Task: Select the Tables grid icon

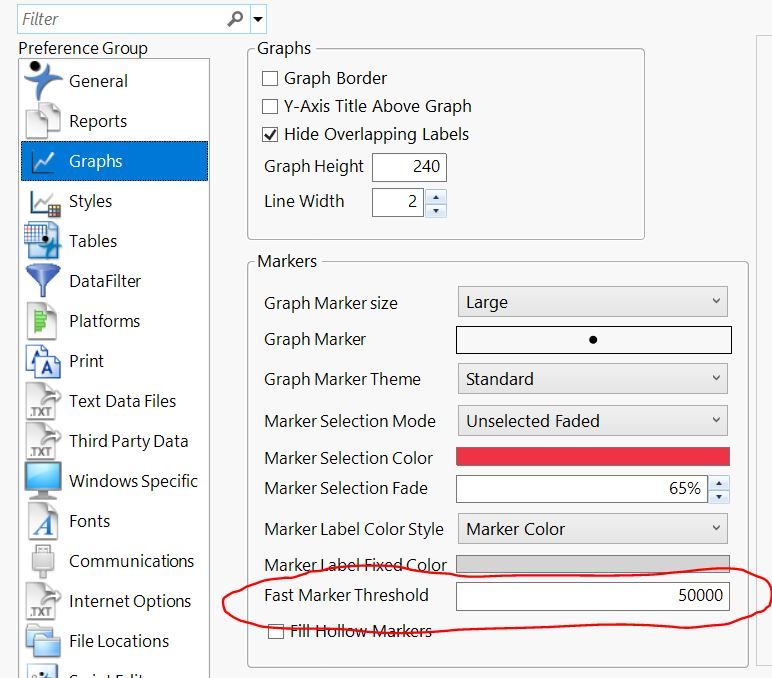Action: click(42, 241)
